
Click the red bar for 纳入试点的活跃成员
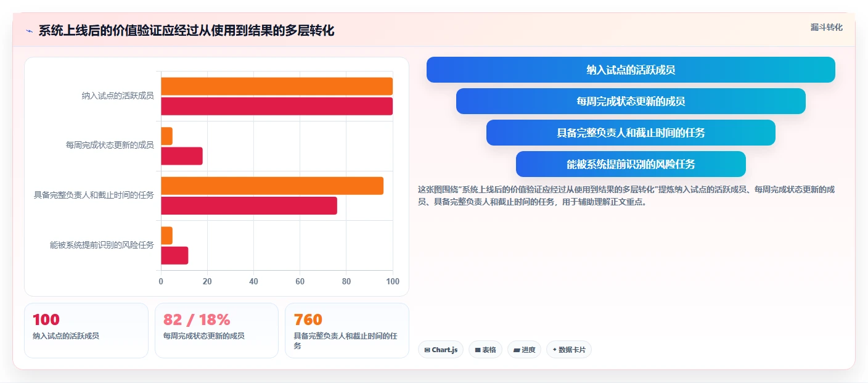coord(277,106)
